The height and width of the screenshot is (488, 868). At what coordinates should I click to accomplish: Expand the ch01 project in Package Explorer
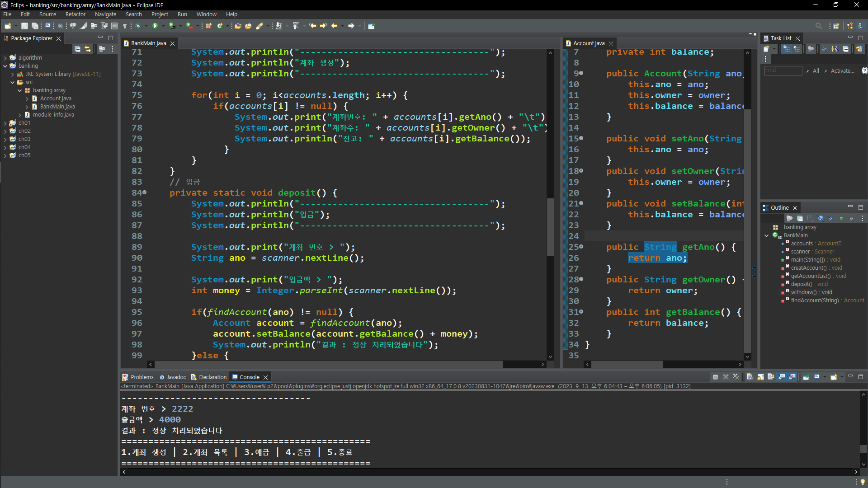coord(5,123)
